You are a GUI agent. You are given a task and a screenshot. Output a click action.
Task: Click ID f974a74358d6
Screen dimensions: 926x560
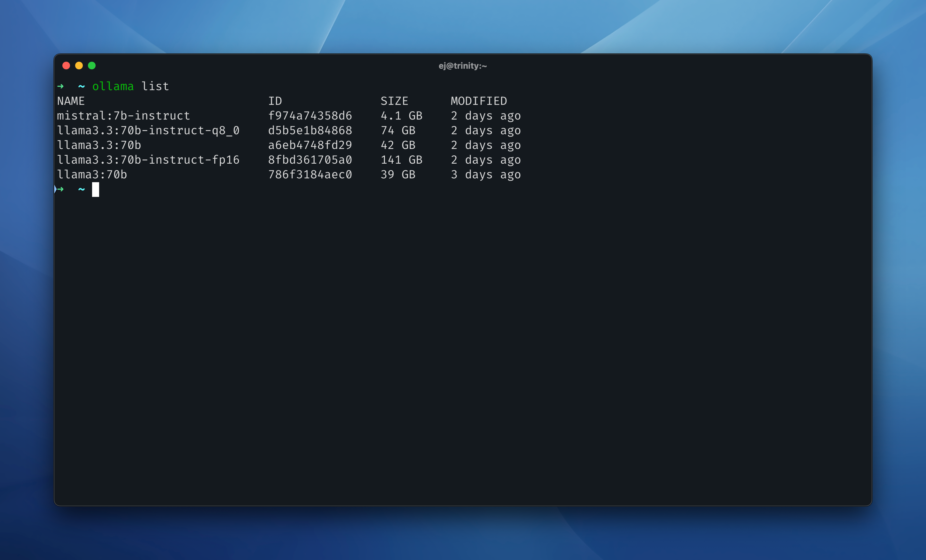(x=310, y=116)
